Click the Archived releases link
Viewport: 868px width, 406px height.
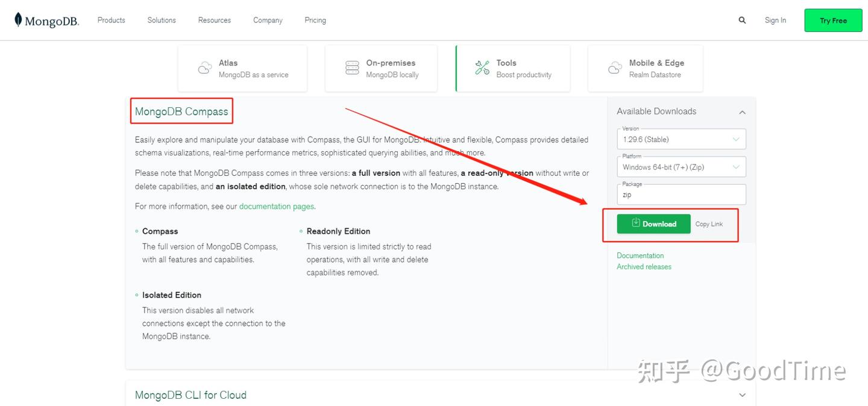[x=644, y=266]
